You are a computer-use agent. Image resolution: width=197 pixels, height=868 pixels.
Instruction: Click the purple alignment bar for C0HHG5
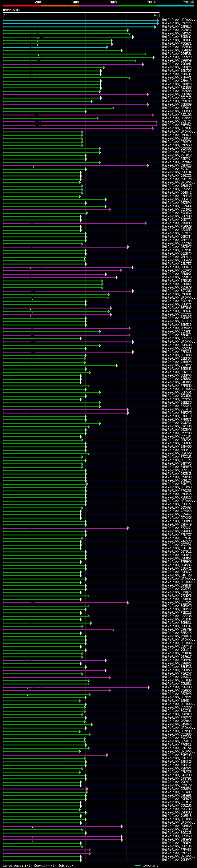(63, 826)
